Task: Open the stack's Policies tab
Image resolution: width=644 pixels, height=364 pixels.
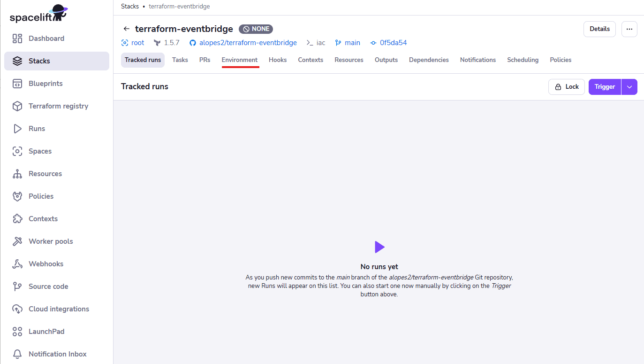Action: 561,60
